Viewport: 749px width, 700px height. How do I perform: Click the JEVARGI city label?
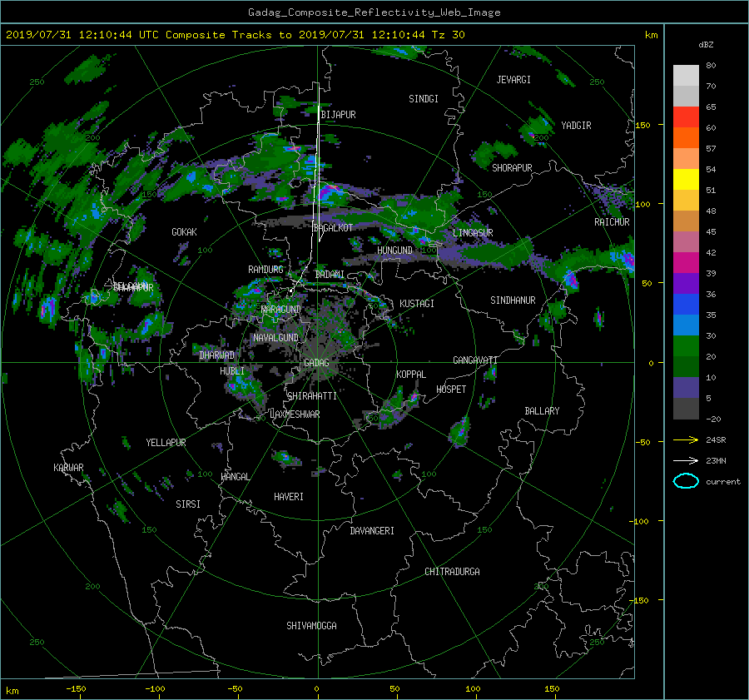pos(513,80)
